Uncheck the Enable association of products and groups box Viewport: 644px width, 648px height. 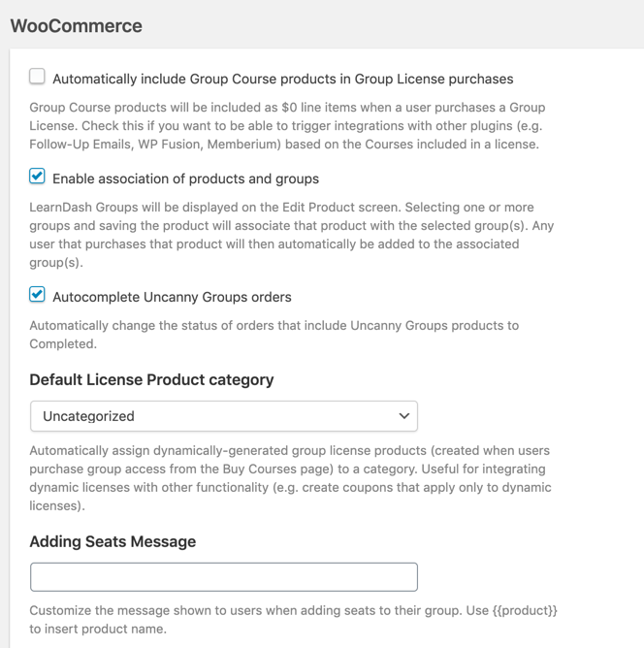pos(37,177)
